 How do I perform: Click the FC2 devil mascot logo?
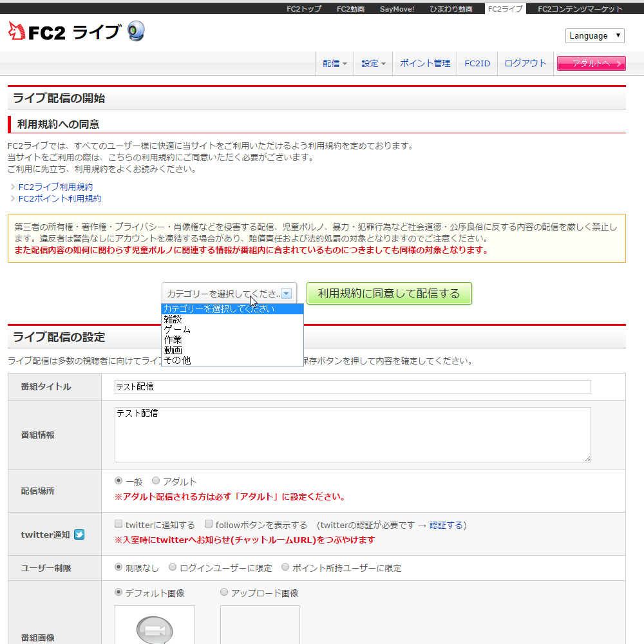(x=14, y=30)
